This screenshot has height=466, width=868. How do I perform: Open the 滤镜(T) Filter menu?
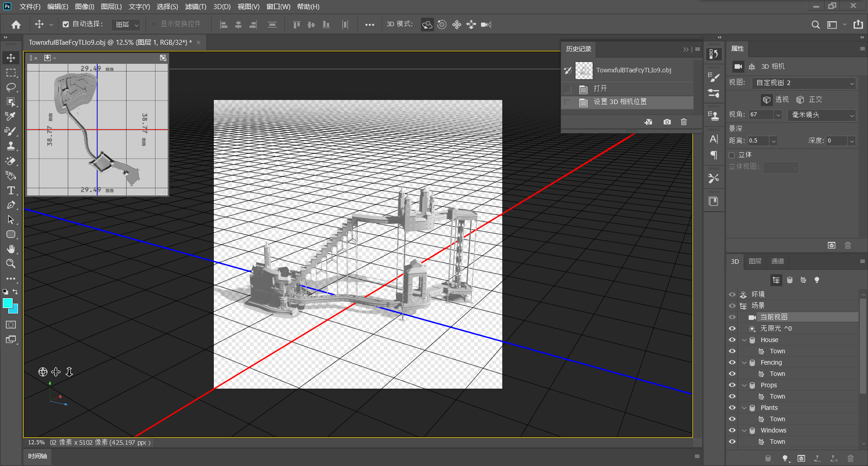tap(195, 6)
